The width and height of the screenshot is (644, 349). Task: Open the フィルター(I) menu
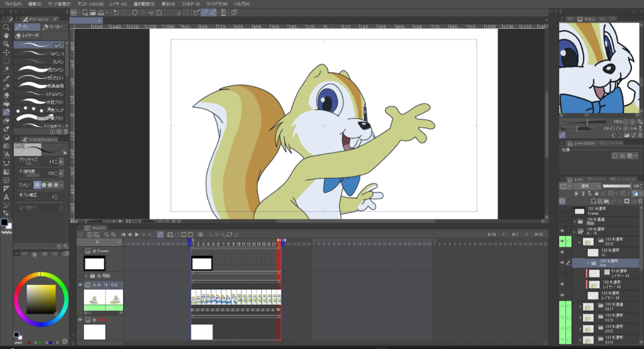click(191, 3)
